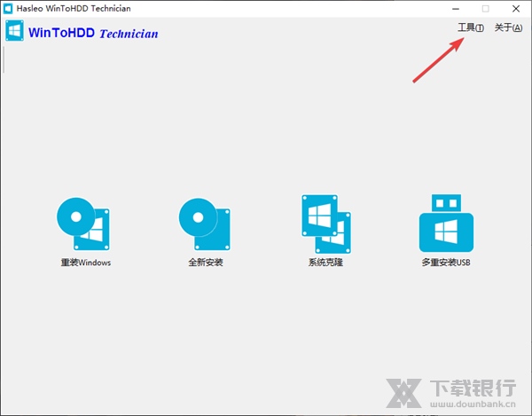
Task: Click the Hasleo WinToHDD Technician window title
Action: (x=74, y=9)
